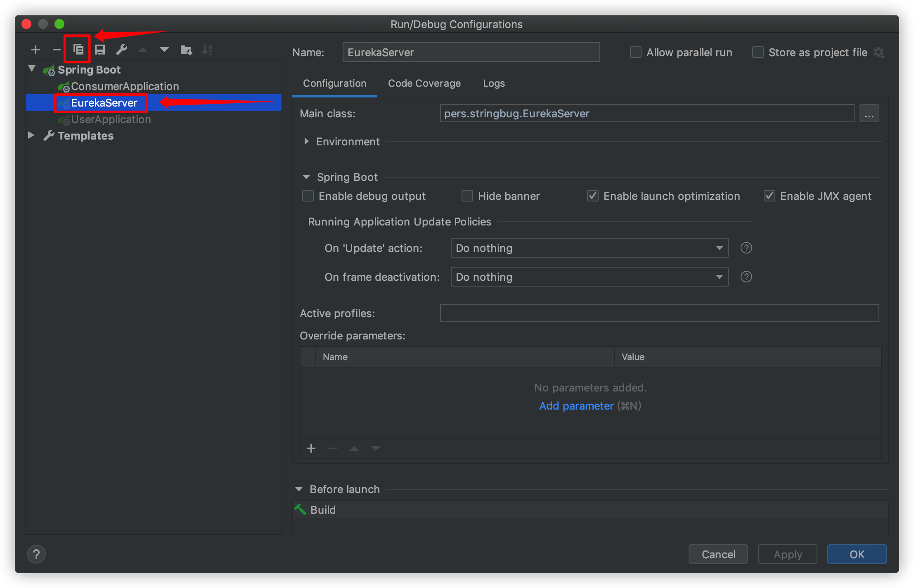The height and width of the screenshot is (588, 914).
Task: Enable the Allow parallel run checkbox
Action: 636,52
